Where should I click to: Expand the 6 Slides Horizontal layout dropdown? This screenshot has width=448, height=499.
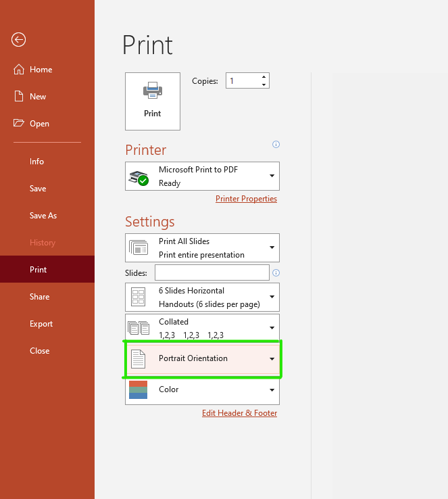[x=272, y=297]
